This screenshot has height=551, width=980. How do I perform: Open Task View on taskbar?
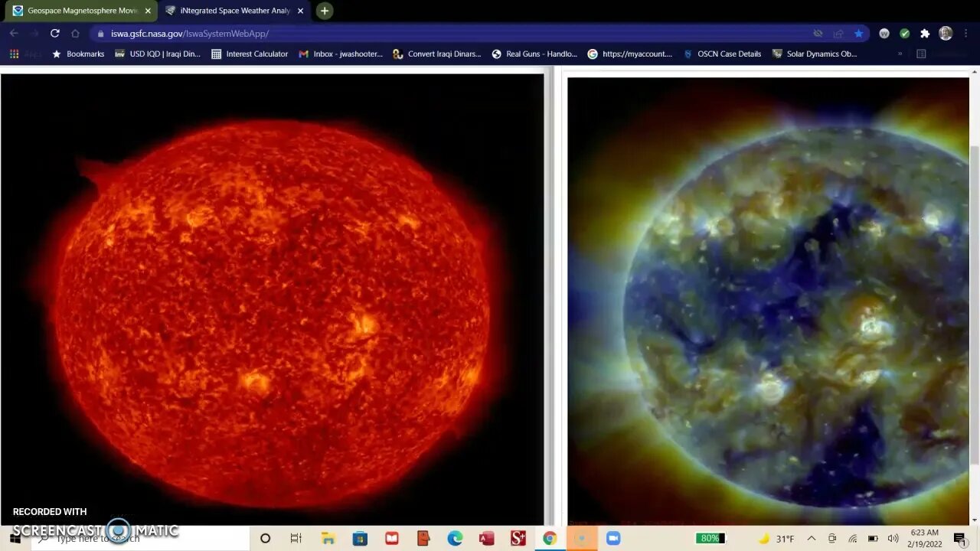(x=296, y=539)
